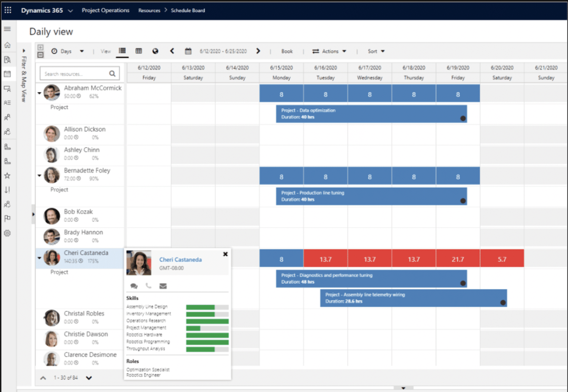Click inside the Search resources field
The image size is (568, 392).
75,73
